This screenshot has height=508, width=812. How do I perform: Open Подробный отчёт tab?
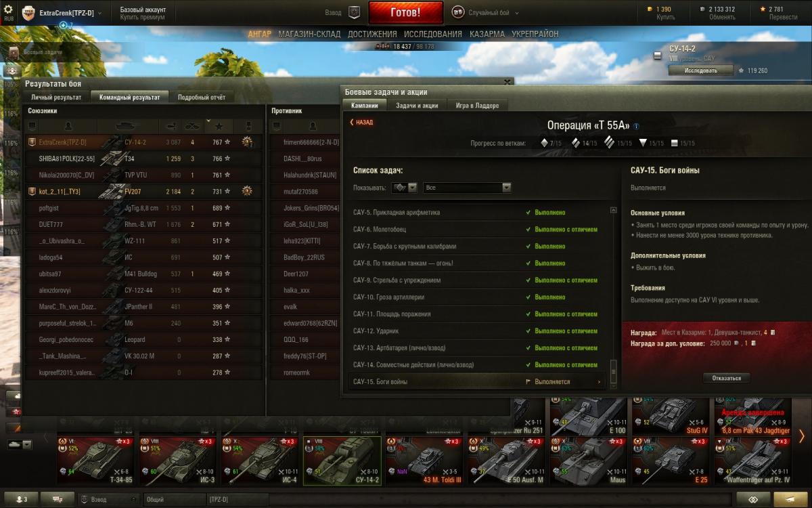click(x=202, y=98)
